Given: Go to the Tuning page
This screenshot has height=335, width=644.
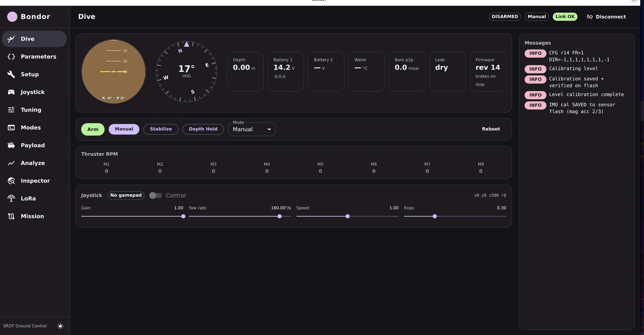Looking at the screenshot, I should [x=34, y=110].
